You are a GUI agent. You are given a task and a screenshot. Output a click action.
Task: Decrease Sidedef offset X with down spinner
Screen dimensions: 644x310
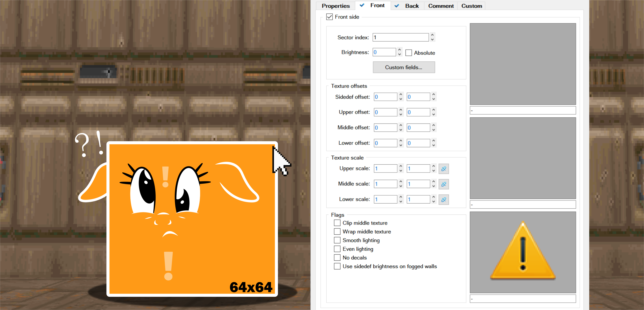[401, 99]
